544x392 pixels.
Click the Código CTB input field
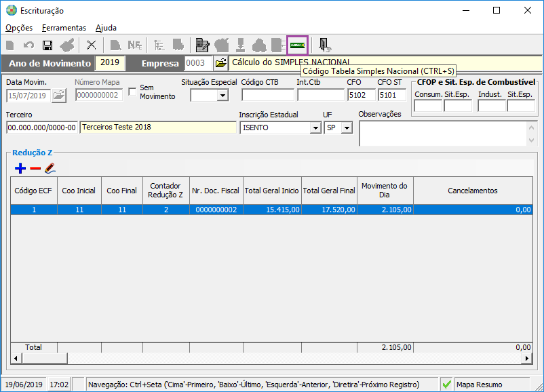[268, 95]
